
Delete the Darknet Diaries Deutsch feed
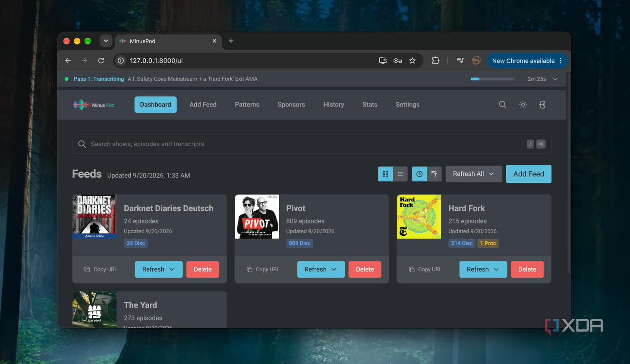point(203,270)
